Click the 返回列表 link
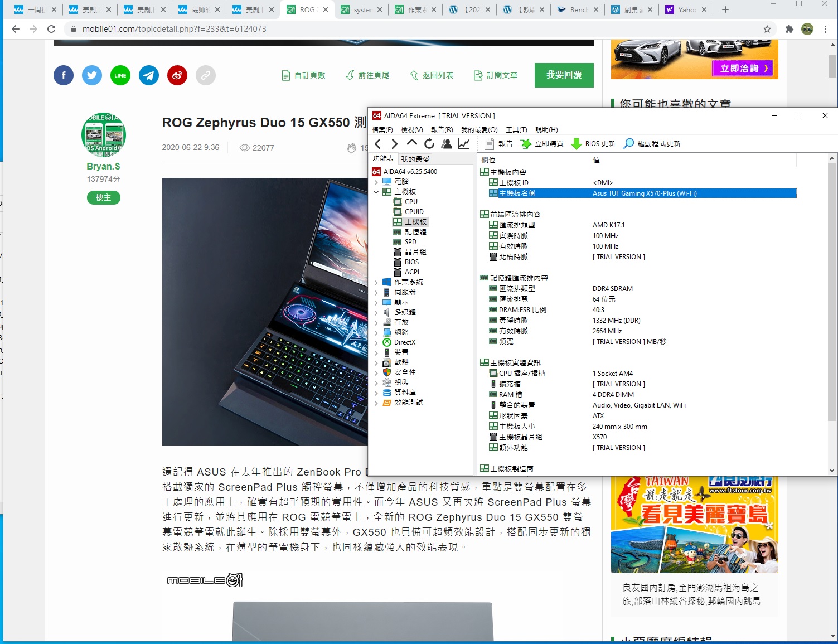838x644 pixels. click(432, 75)
